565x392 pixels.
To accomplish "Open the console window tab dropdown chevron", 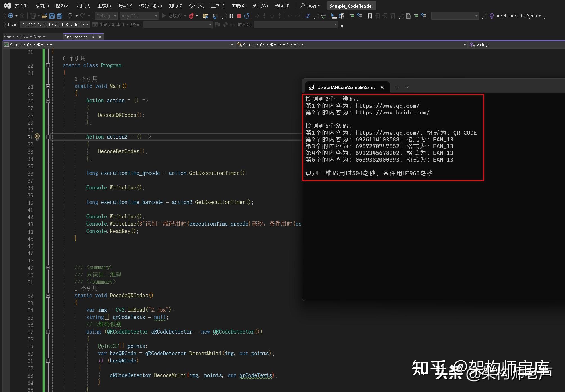I will 407,87.
